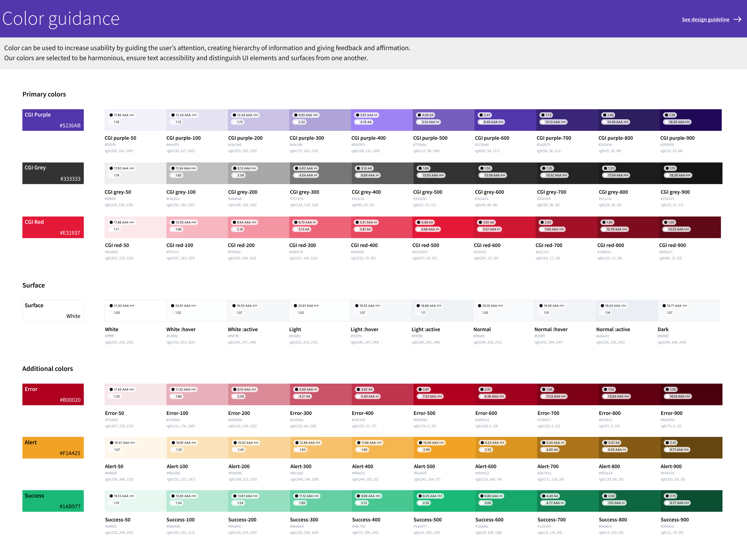Click the arrow icon beside See design guideline

pos(738,19)
